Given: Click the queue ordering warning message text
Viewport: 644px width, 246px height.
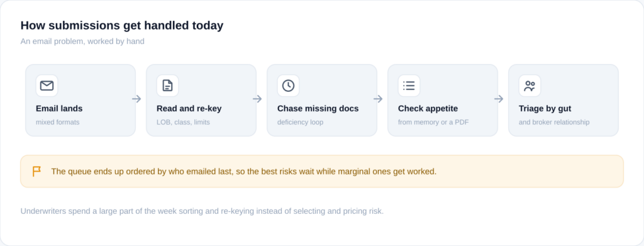Looking at the screenshot, I should (x=244, y=172).
